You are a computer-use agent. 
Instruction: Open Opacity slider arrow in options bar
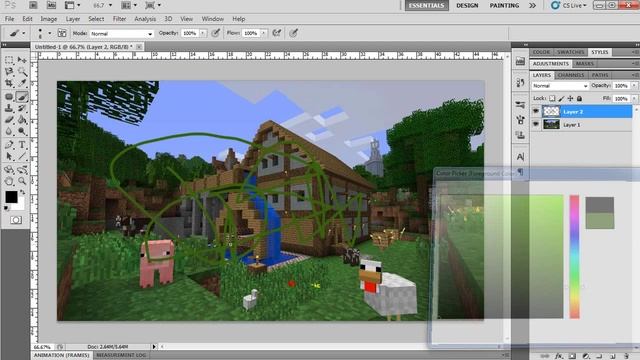[x=202, y=33]
